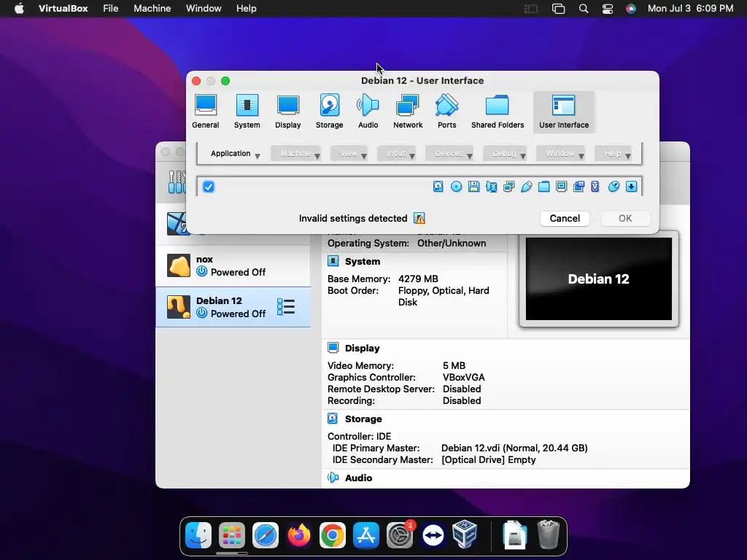Open the System details header in Manager window
Viewport: 747px width, 560px height.
tap(362, 262)
